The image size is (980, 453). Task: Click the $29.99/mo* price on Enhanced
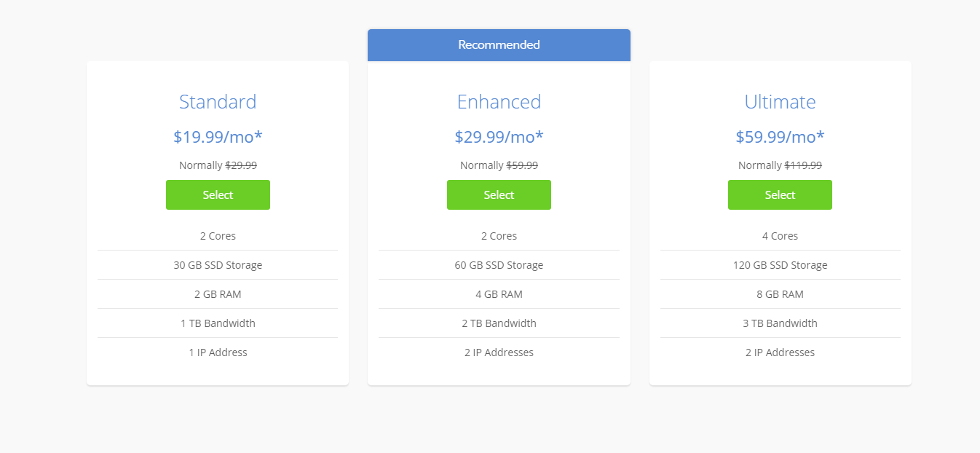[x=499, y=137]
